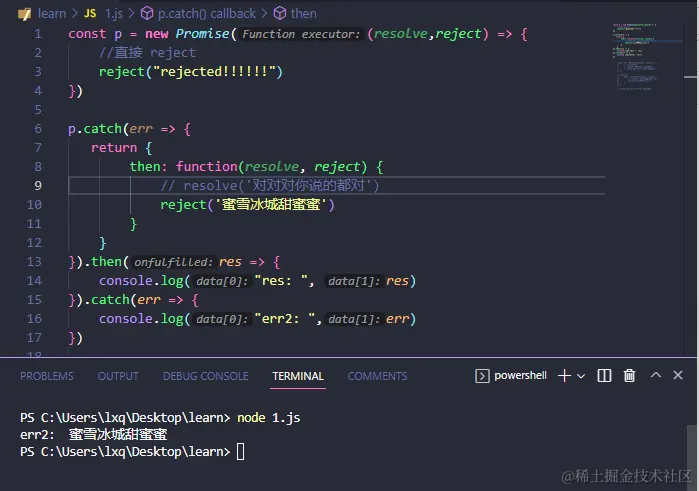Select 'then' breadcrumb item
The height and width of the screenshot is (491, 699).
pos(304,13)
